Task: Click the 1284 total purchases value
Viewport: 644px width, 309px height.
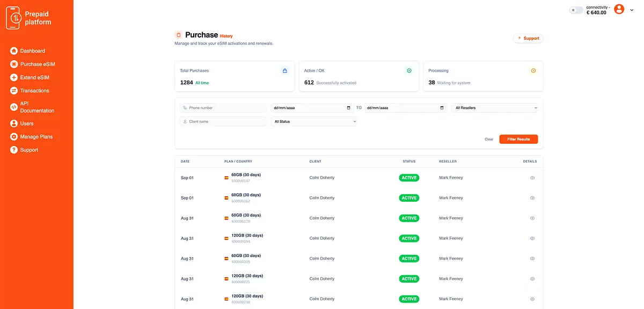Action: [187, 83]
